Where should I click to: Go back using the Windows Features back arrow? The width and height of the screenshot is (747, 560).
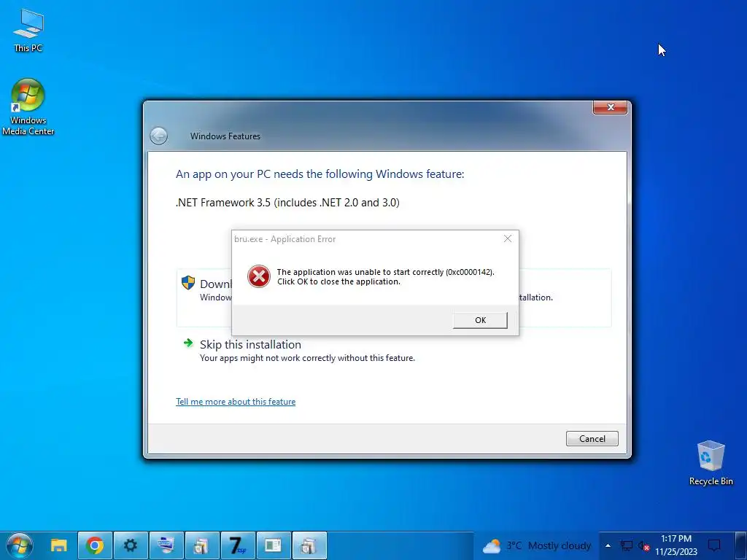click(158, 136)
